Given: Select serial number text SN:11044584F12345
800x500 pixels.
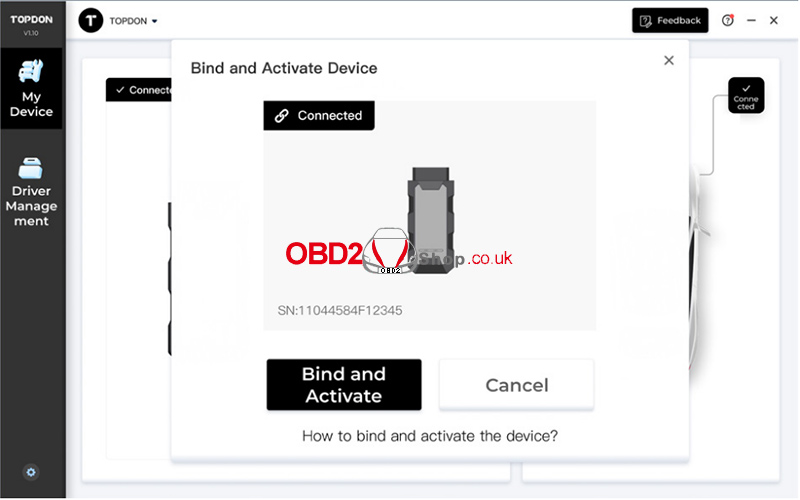Looking at the screenshot, I should pos(340,310).
